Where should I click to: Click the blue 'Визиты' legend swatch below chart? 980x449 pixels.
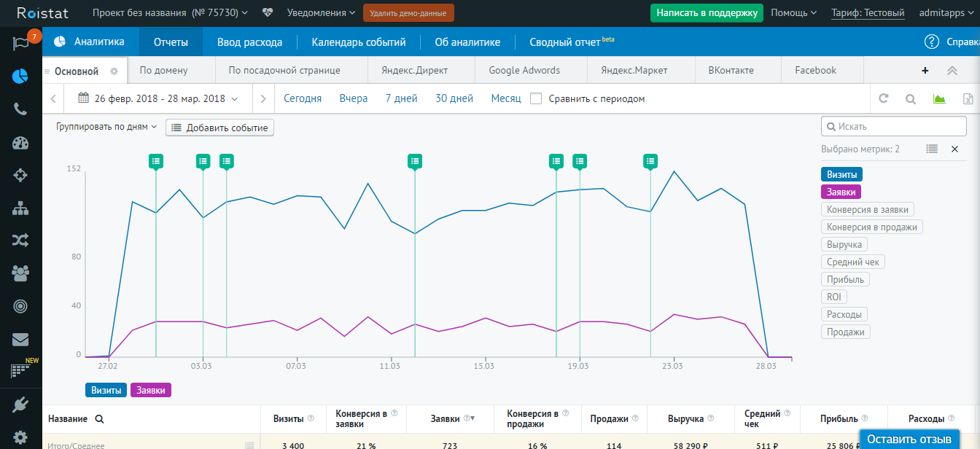click(106, 390)
